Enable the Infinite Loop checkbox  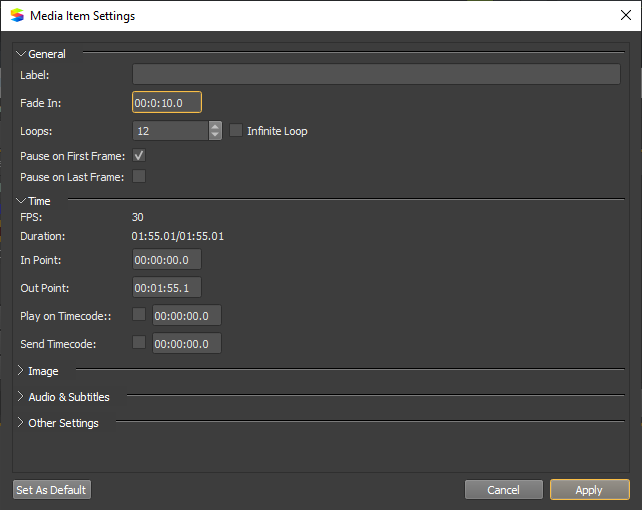click(236, 131)
